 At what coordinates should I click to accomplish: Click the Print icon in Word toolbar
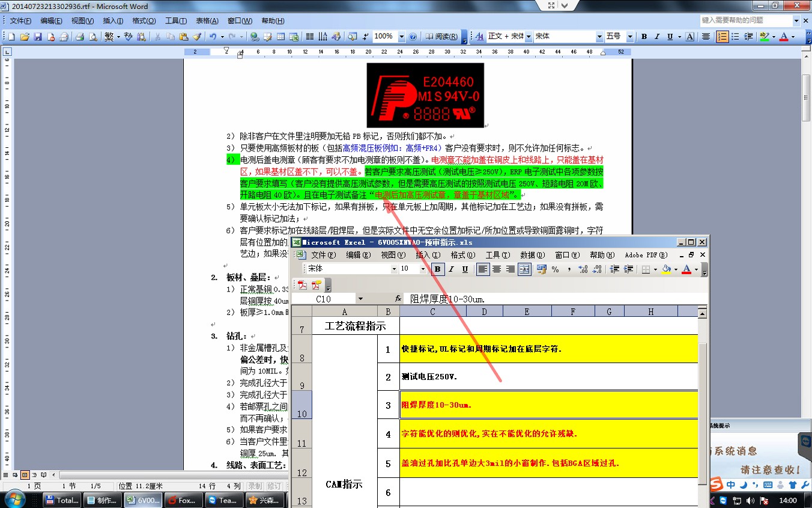[x=79, y=37]
